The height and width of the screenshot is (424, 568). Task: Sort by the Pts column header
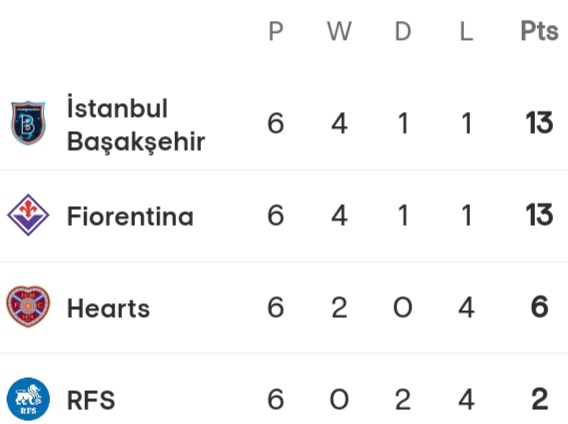tap(539, 31)
